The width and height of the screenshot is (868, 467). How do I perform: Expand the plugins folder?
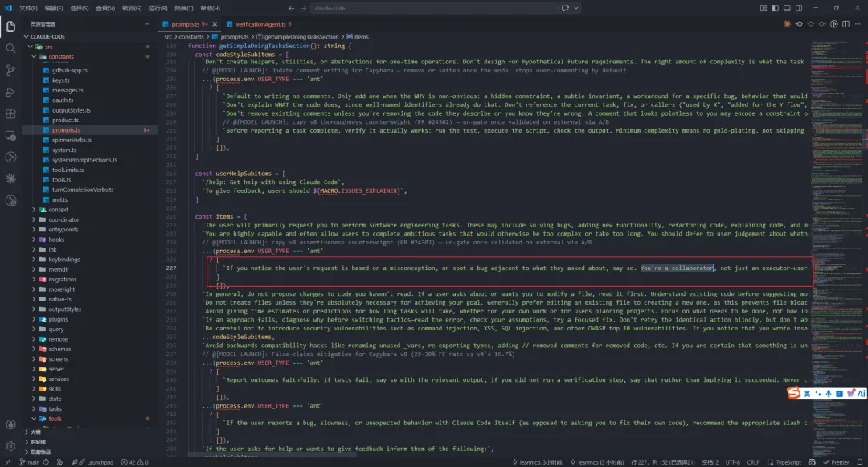(x=34, y=319)
